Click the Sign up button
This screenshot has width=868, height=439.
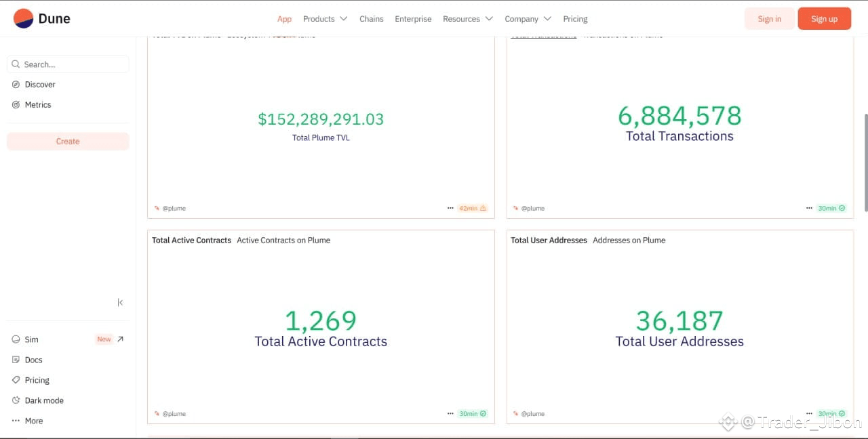click(824, 19)
